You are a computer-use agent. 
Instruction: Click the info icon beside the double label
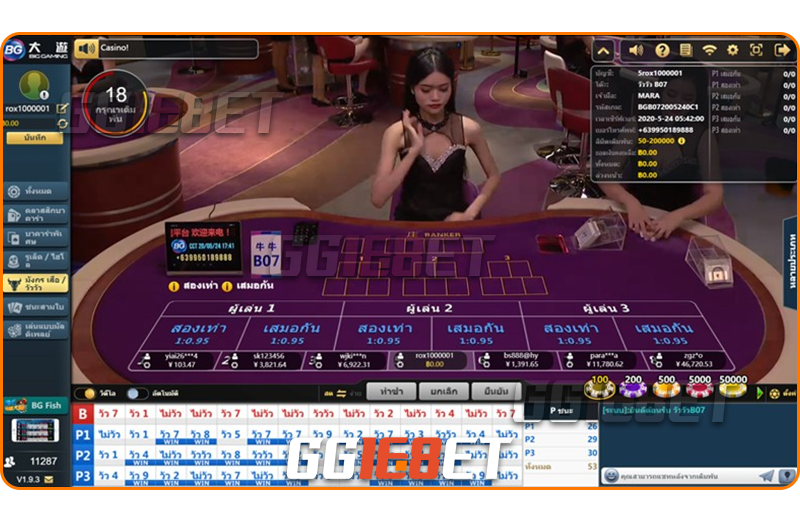click(174, 286)
